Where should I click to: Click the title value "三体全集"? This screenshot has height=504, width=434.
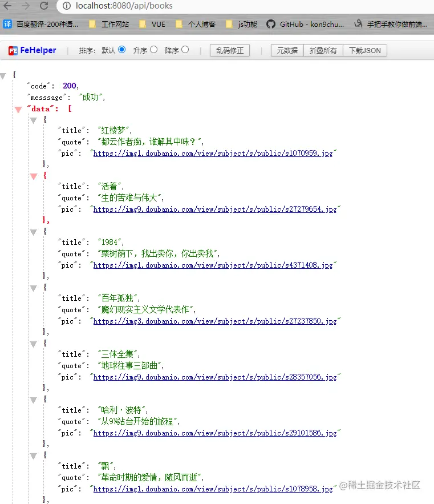coord(117,354)
